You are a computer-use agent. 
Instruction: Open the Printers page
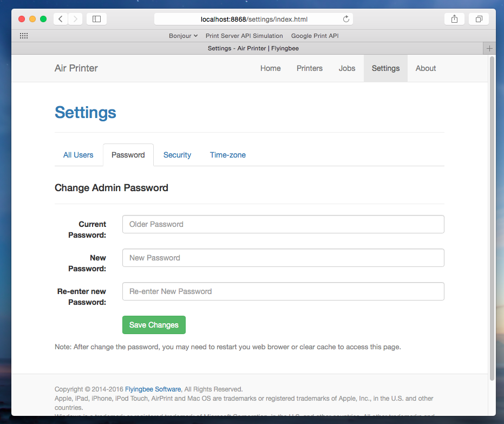coord(310,68)
